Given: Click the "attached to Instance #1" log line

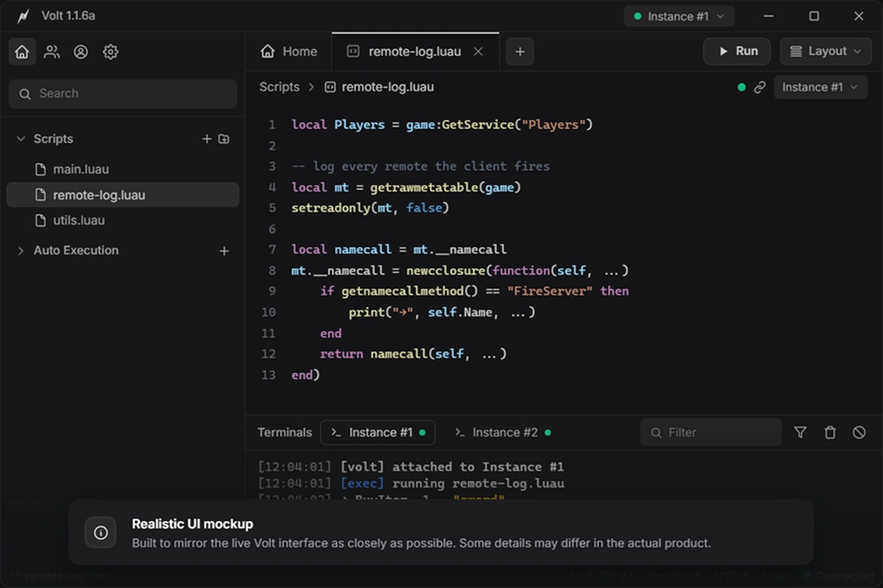Looking at the screenshot, I should point(478,467).
